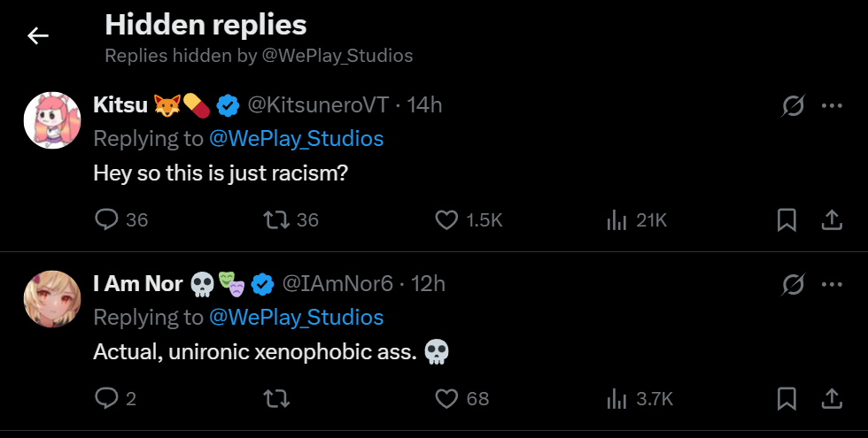This screenshot has height=438, width=868.
Task: Bookmark I Am Nor's reply
Action: coord(787,398)
